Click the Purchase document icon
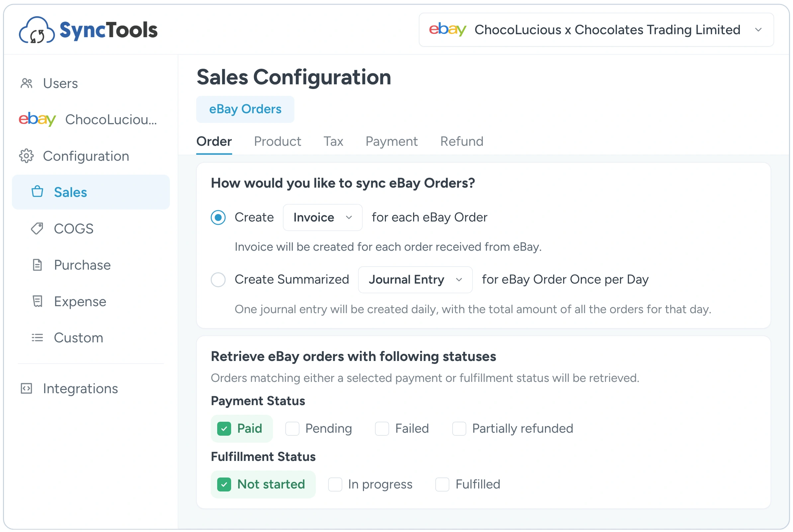 click(x=37, y=265)
